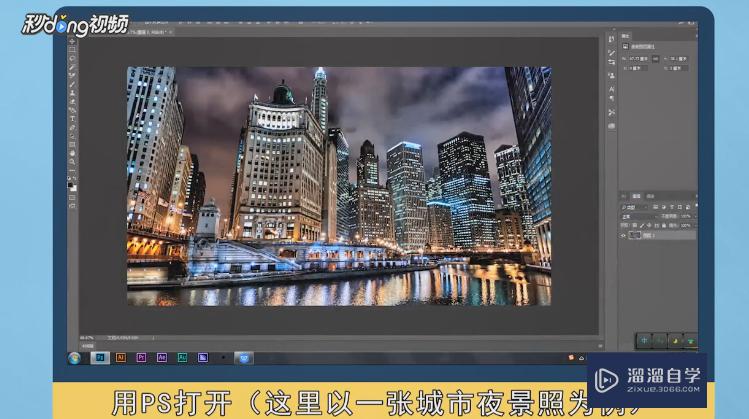The image size is (749, 419).
Task: Toggle the lock all padlock icon
Action: [x=664, y=226]
